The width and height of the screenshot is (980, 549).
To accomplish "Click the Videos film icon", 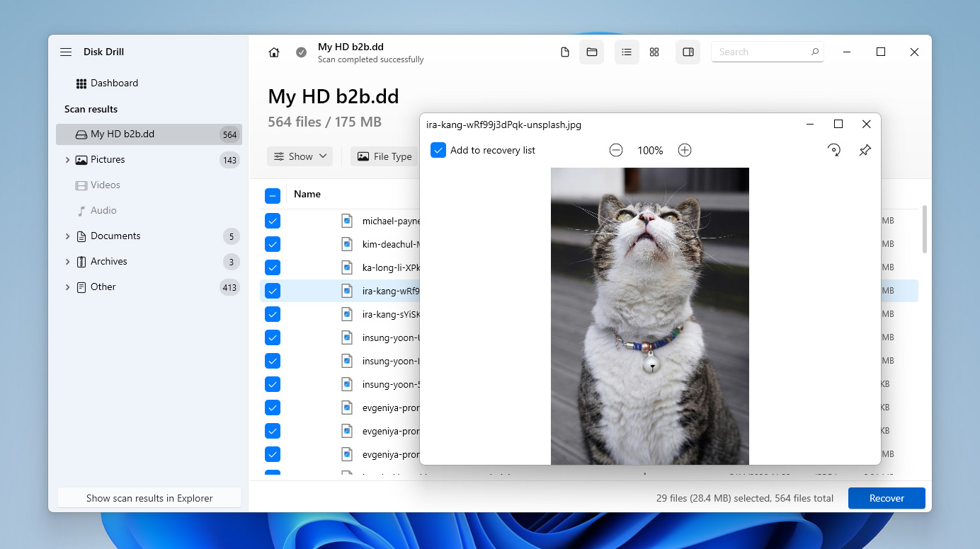I will pos(81,185).
